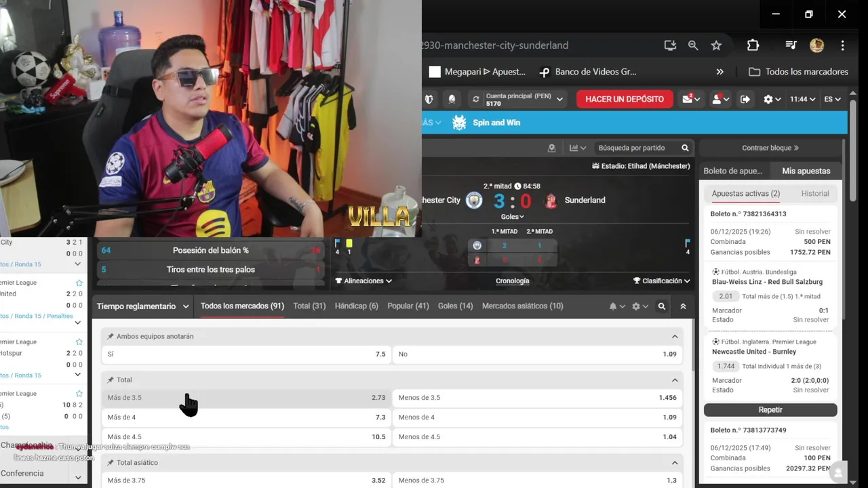
Task: Click HACER UN DEPÓSITO button
Action: pos(625,99)
